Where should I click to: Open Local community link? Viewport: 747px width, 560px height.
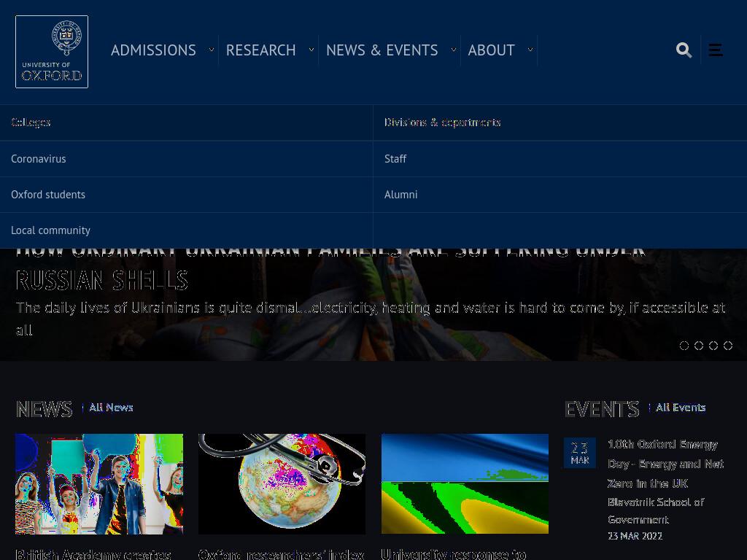point(50,230)
